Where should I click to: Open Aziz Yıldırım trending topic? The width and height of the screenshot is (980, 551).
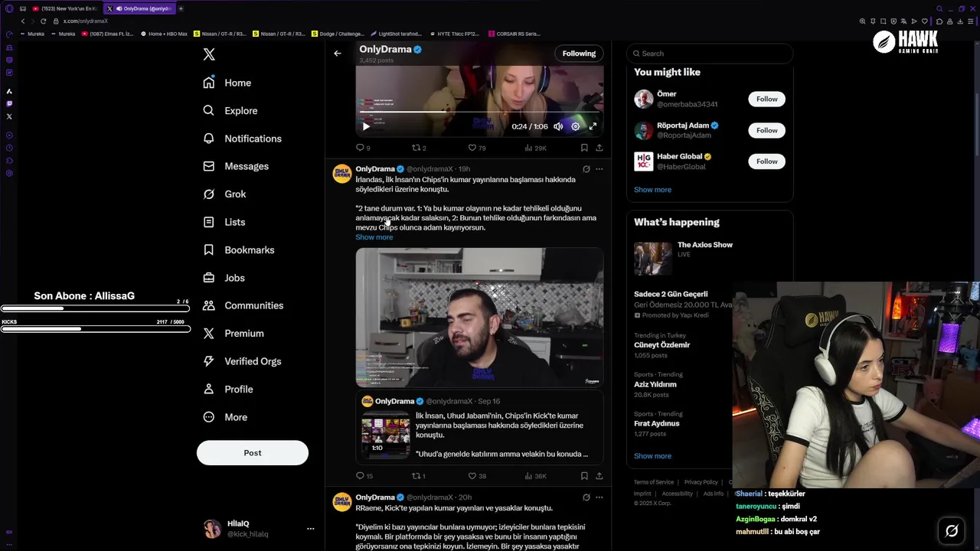[x=655, y=385]
